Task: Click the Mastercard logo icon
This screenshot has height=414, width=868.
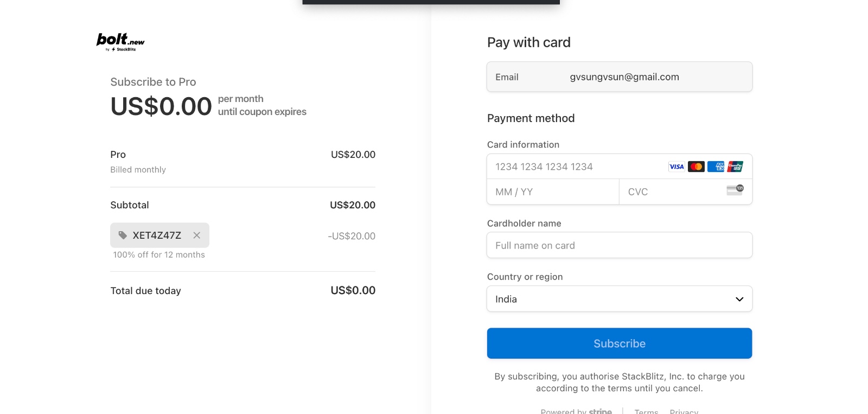Action: [x=696, y=167]
